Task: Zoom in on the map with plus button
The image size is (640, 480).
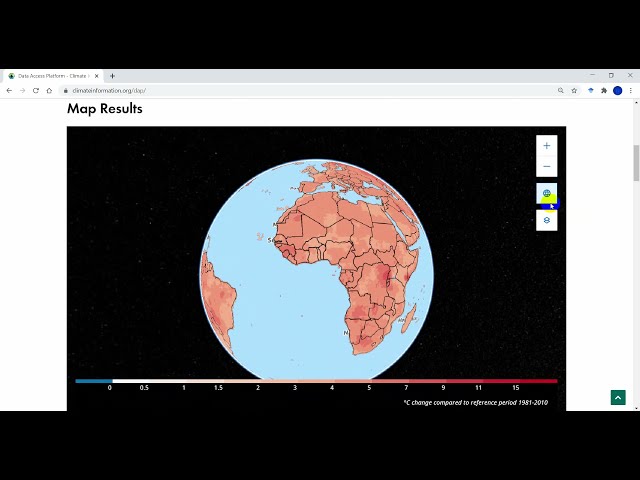Action: pos(547,146)
